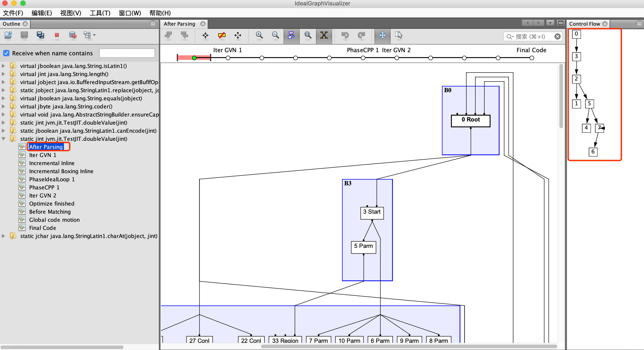
Task: Toggle the blue pan mode button
Action: (x=382, y=35)
